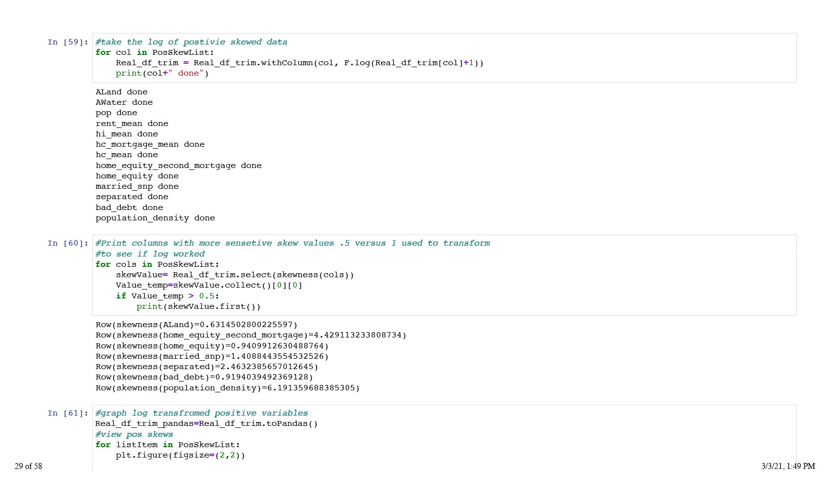This screenshot has height=504, width=830.
Task: Click the print(skewValue.first()) statement
Action: click(x=198, y=306)
